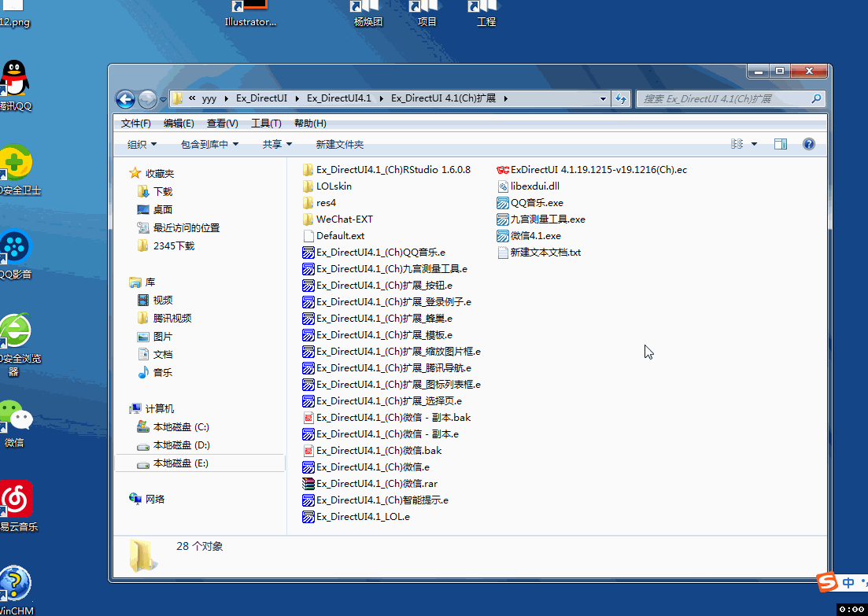Toggle the preview pane
The width and height of the screenshot is (868, 616).
pyautogui.click(x=781, y=144)
